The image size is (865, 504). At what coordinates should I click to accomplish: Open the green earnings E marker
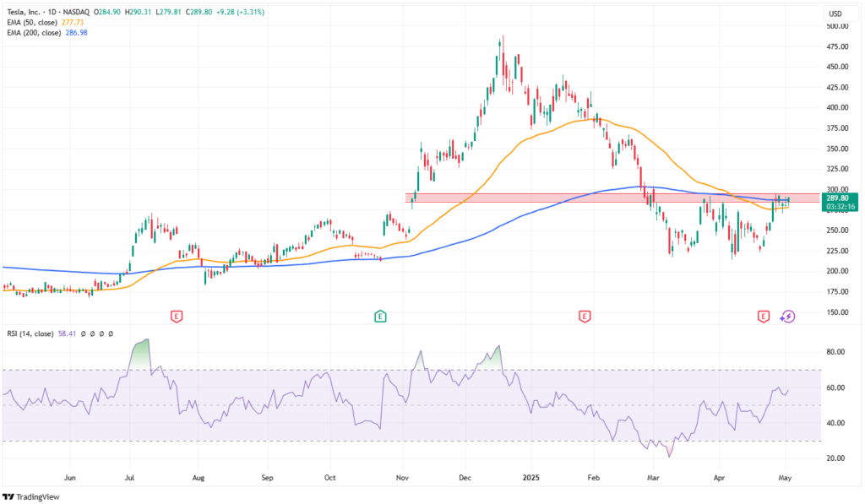(x=380, y=316)
